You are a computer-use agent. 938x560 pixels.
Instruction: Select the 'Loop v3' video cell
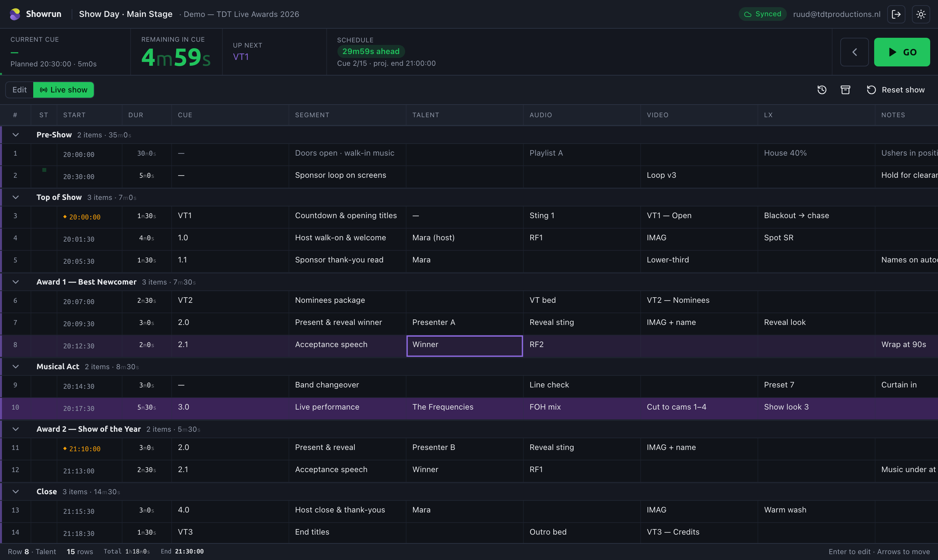pos(699,176)
